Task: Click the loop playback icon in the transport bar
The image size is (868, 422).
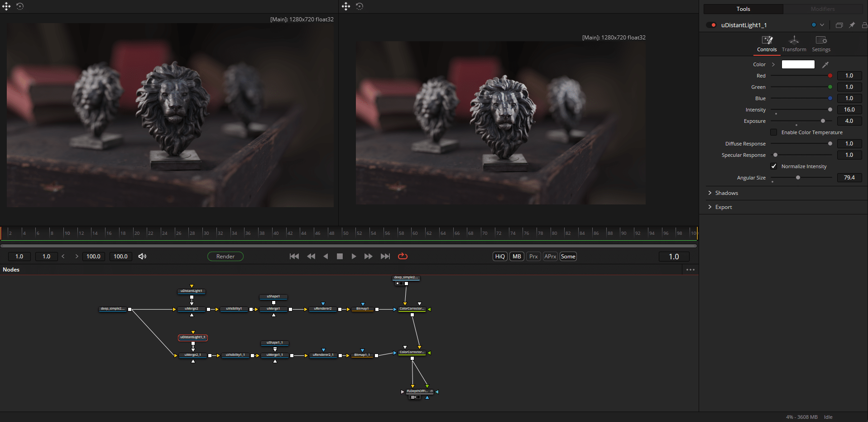Action: [403, 256]
